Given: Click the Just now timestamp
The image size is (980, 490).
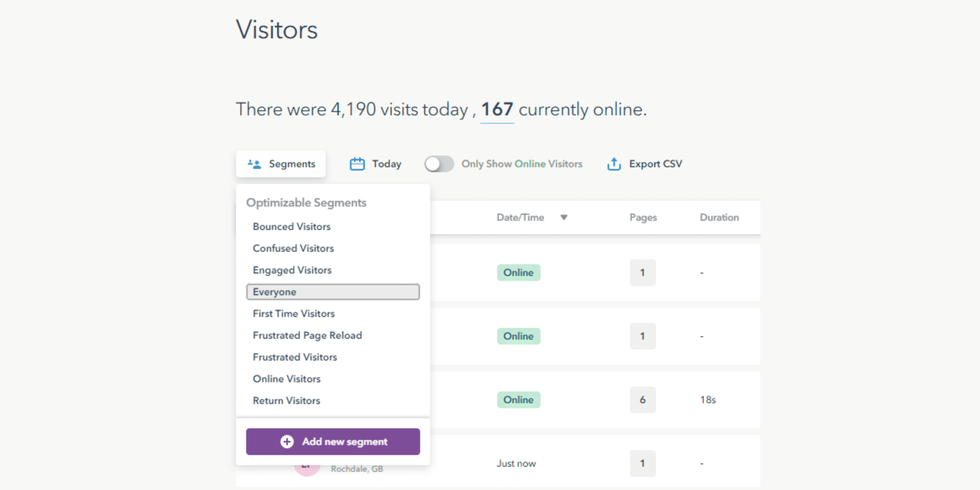Looking at the screenshot, I should point(516,463).
